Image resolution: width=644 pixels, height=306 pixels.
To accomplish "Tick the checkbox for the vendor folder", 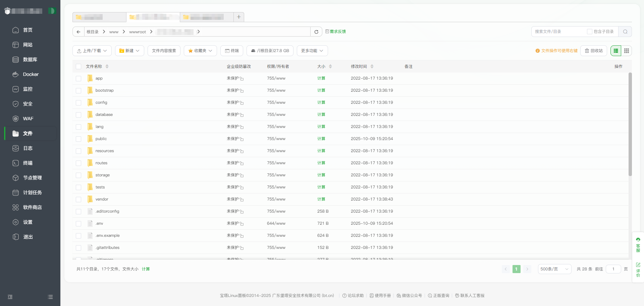I will (78, 200).
